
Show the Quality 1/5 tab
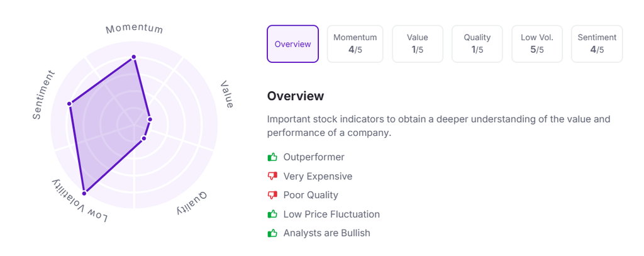coord(477,44)
